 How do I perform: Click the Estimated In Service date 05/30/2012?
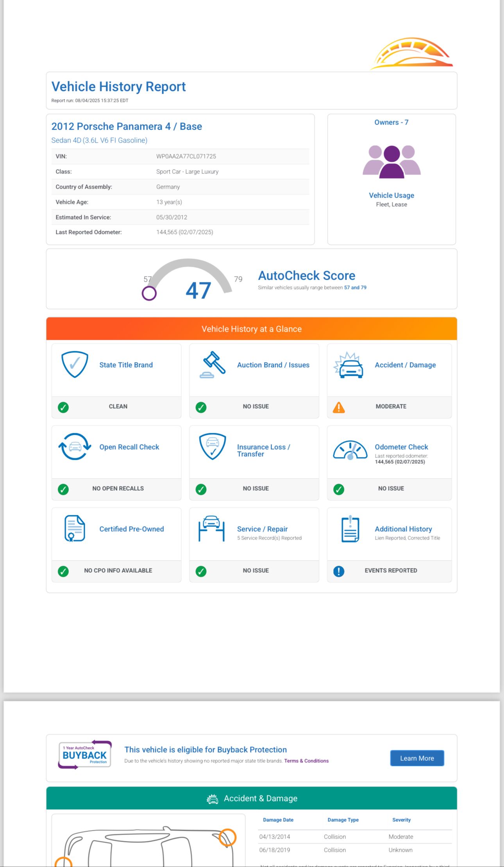pyautogui.click(x=172, y=217)
